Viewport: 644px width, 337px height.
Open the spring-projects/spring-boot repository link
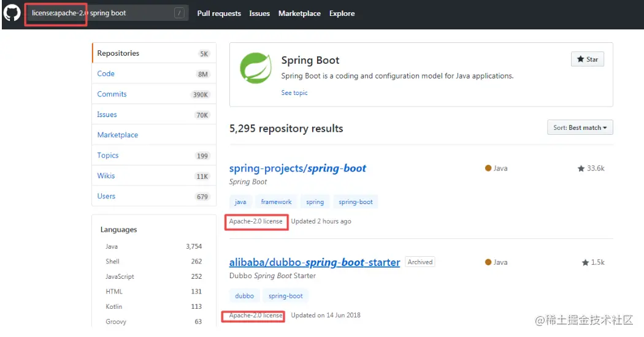click(x=297, y=168)
